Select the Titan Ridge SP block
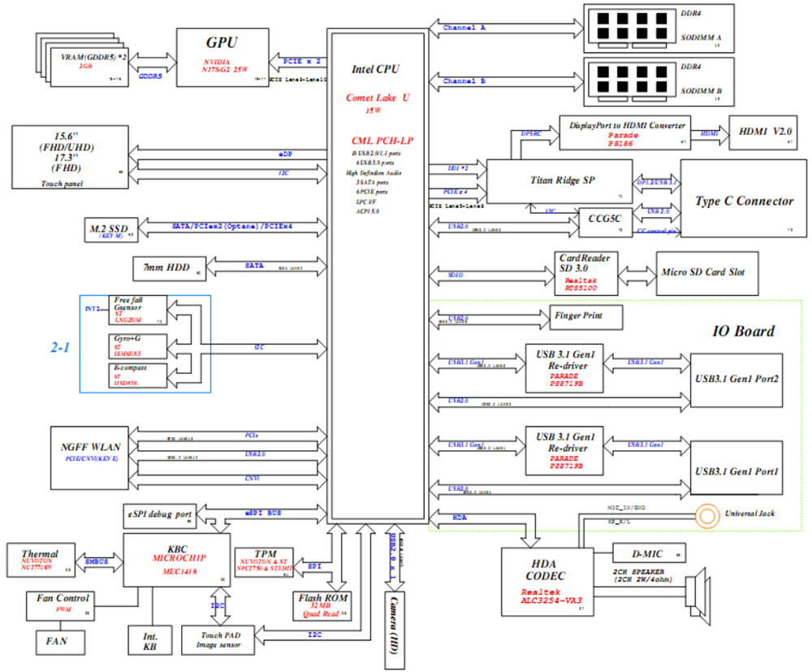The image size is (812, 672). tap(559, 181)
